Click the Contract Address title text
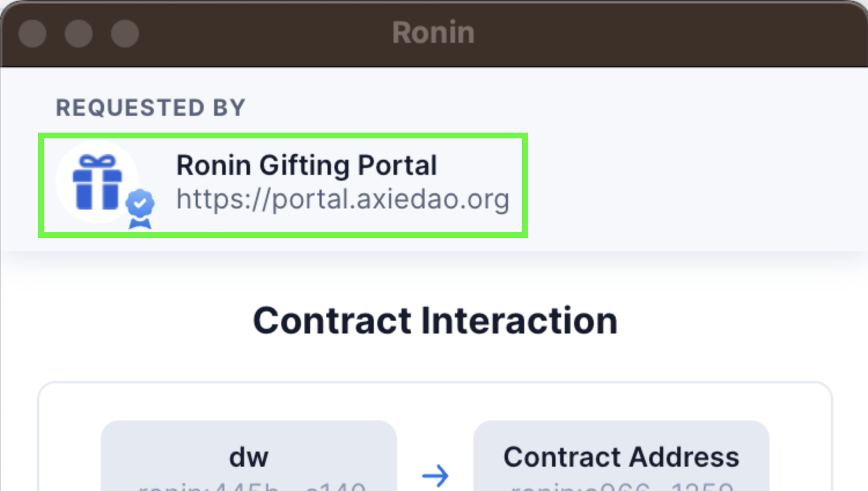This screenshot has width=868, height=491. [621, 457]
